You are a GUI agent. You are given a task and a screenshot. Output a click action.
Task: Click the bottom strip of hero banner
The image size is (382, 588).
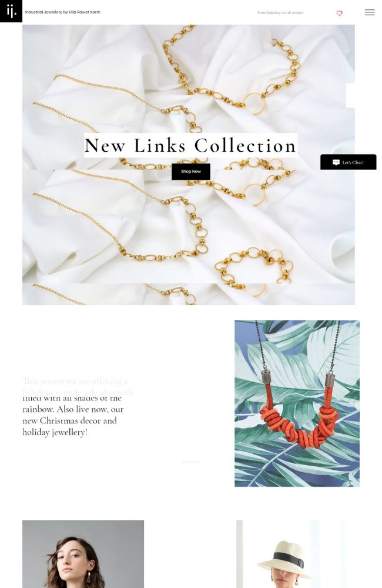click(189, 294)
